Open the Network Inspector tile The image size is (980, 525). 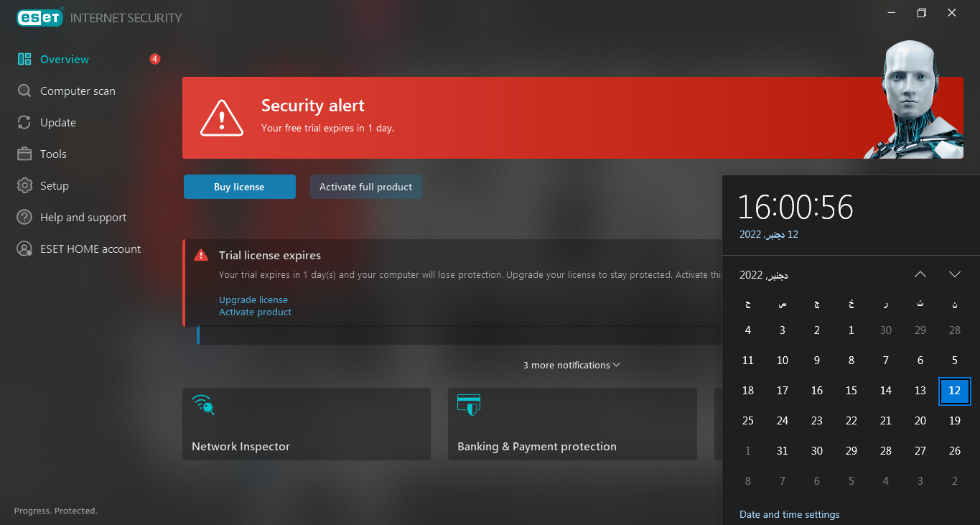[307, 424]
